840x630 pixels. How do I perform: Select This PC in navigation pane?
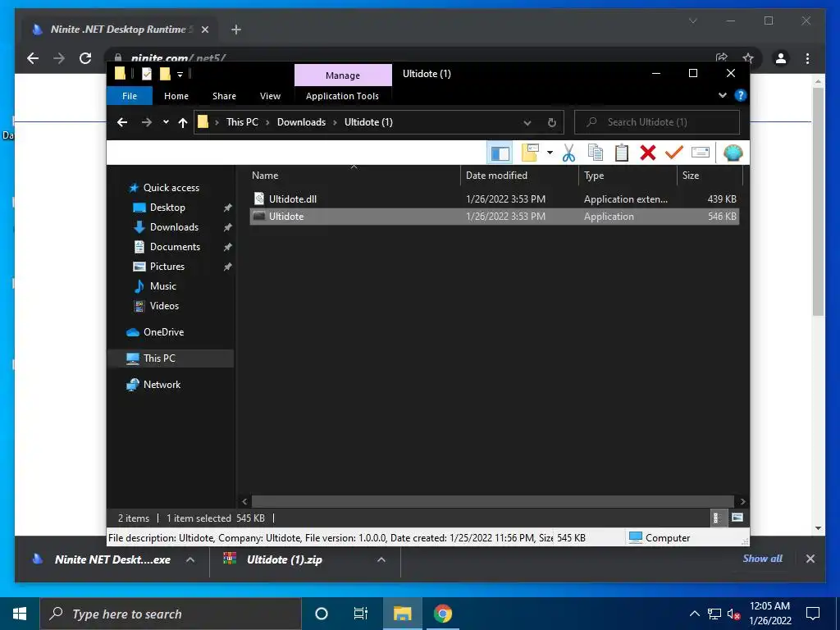171,358
